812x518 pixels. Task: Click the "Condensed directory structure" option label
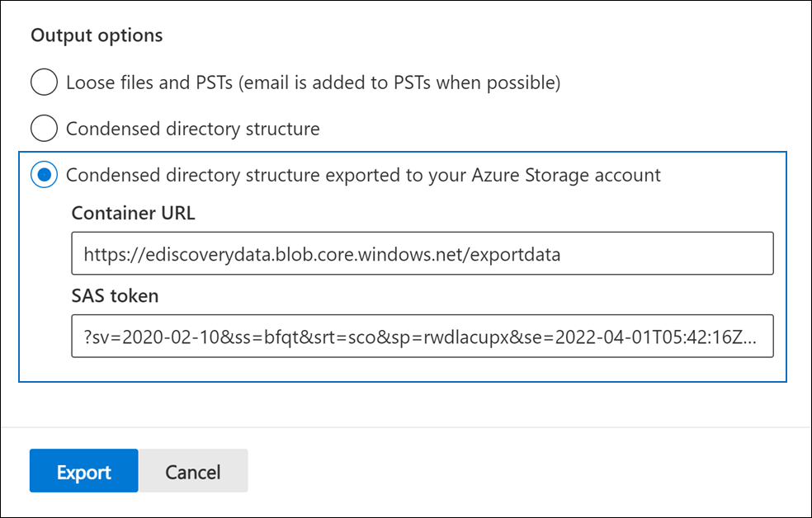(192, 129)
